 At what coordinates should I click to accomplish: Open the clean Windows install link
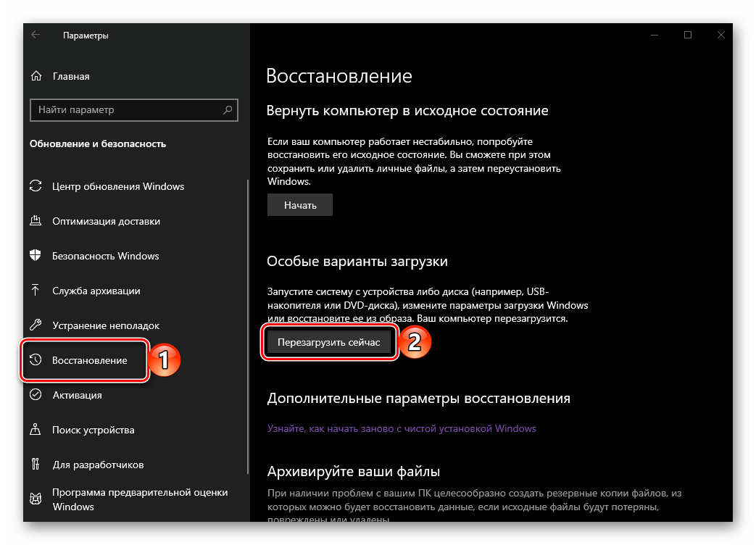coord(402,428)
